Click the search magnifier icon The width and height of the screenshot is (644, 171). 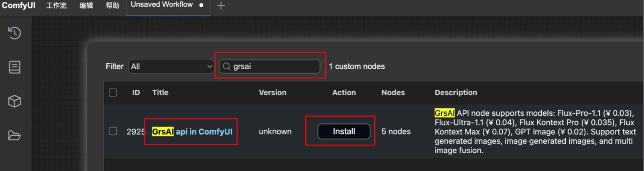(227, 66)
